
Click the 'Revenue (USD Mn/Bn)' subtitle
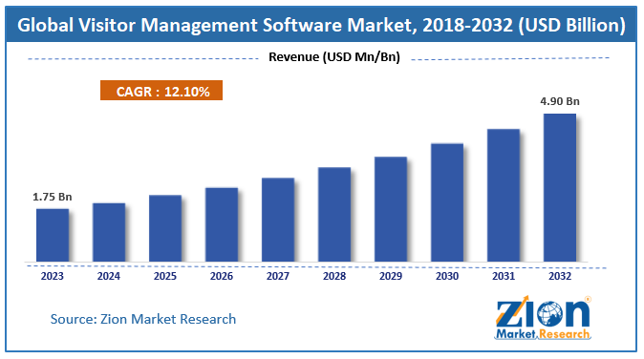(334, 56)
